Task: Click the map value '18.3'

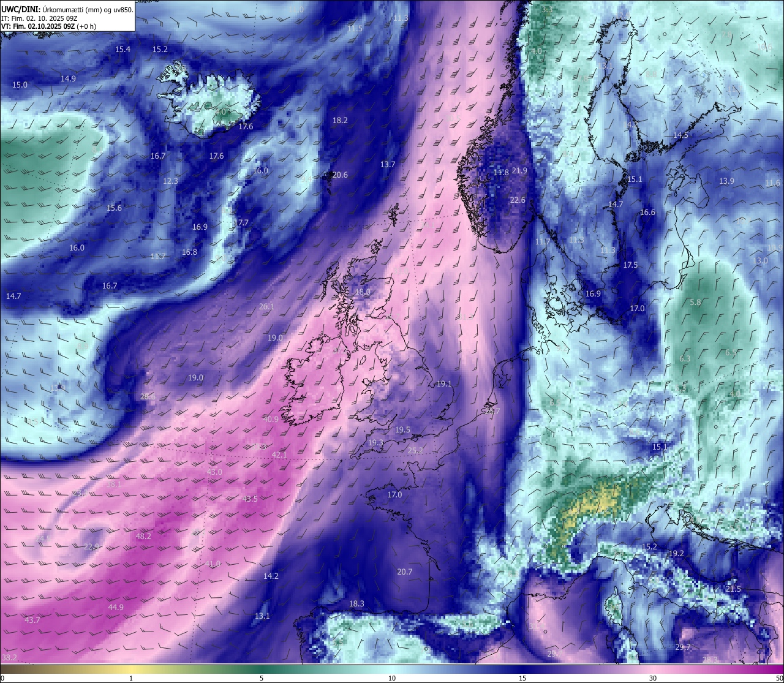Action: (x=356, y=603)
